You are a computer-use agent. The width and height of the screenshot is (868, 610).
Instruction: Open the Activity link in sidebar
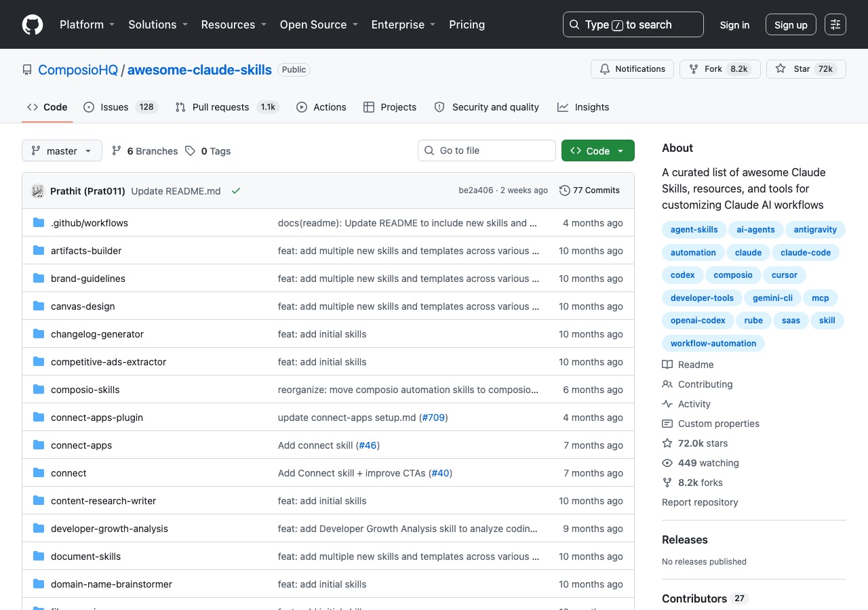coord(686,404)
